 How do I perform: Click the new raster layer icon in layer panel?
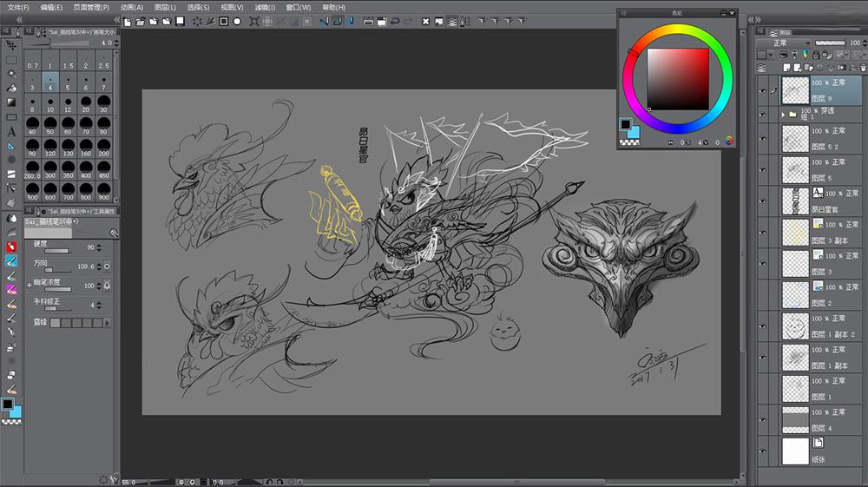(x=786, y=68)
